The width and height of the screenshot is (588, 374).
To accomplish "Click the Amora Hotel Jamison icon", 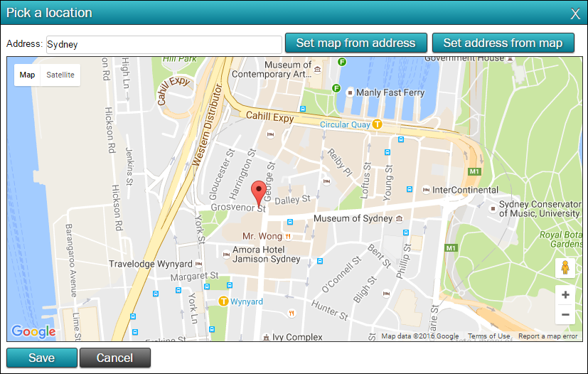I will coord(226,255).
